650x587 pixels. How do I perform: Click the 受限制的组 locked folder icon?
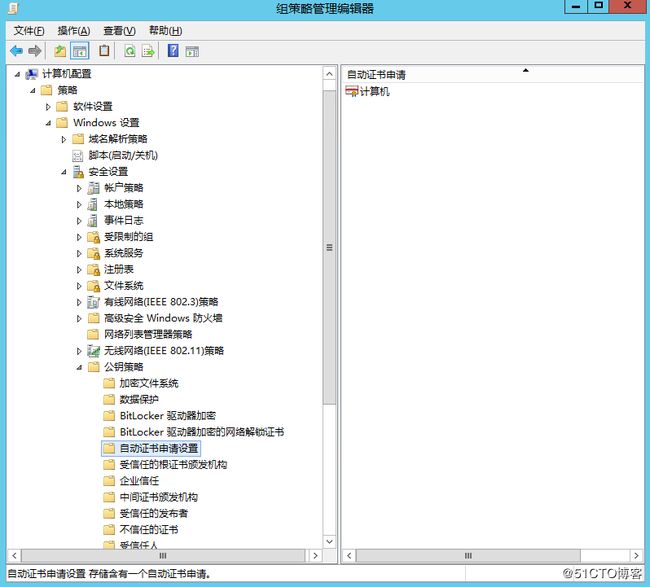pos(94,237)
